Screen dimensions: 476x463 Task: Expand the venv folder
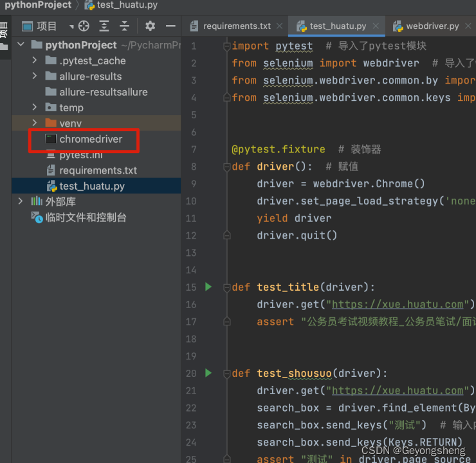click(x=34, y=123)
